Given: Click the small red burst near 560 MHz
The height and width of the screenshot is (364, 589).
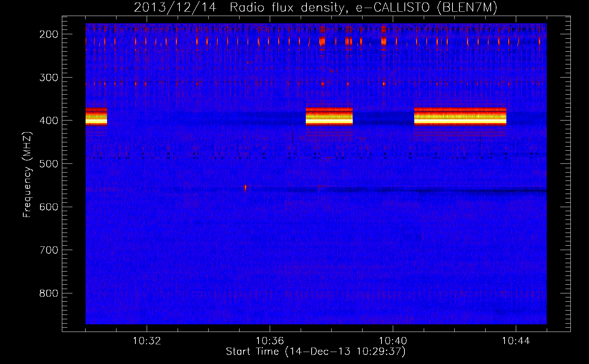Looking at the screenshot, I should point(245,188).
